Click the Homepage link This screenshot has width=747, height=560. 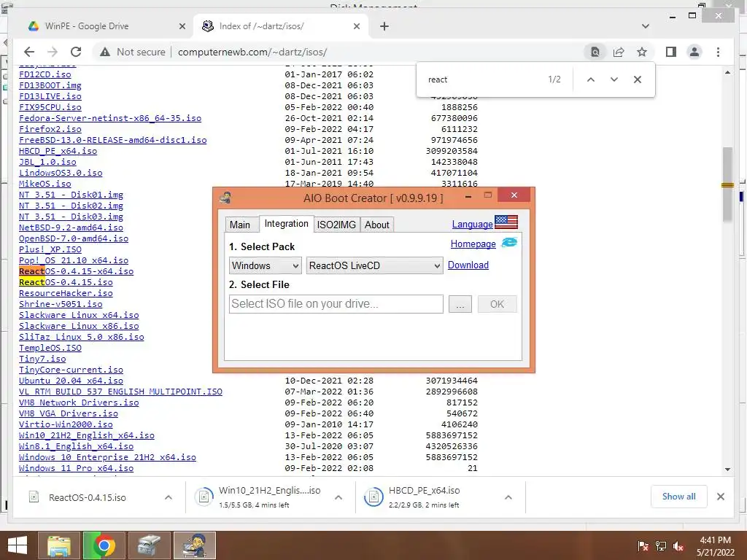[x=473, y=244]
